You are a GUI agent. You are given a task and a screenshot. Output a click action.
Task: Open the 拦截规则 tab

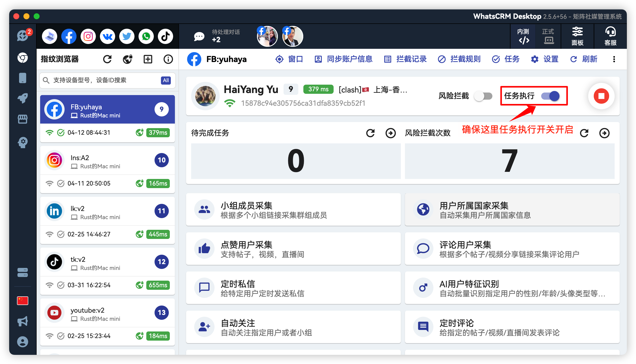click(x=459, y=59)
